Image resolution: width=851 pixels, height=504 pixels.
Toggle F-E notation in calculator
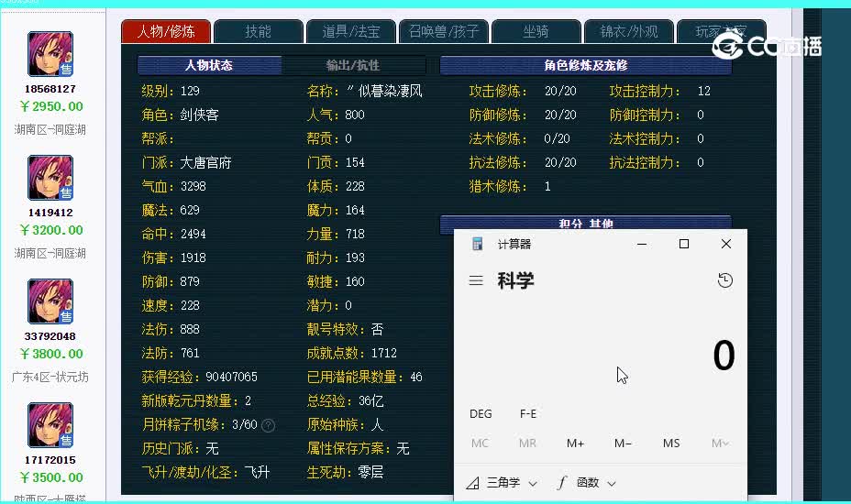(x=528, y=414)
